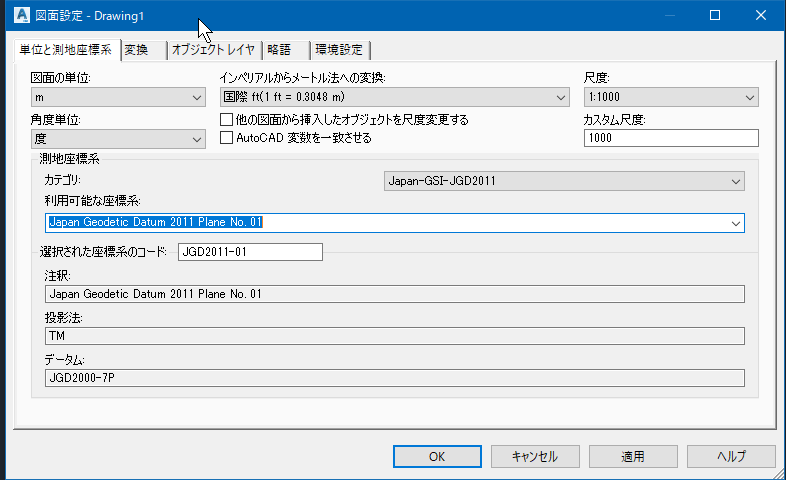
Task: Click the 適用 button
Action: tap(633, 456)
